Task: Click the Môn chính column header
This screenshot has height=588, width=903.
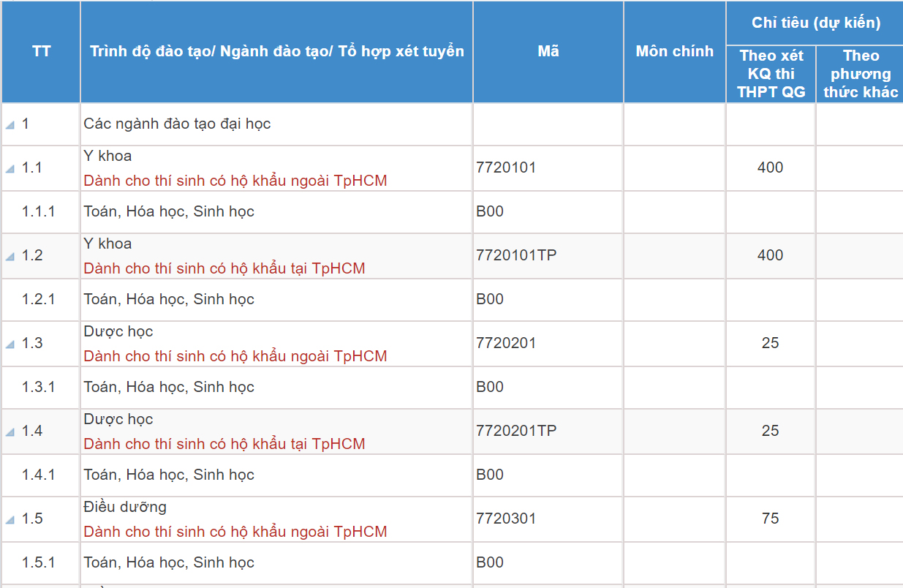Action: pos(674,52)
